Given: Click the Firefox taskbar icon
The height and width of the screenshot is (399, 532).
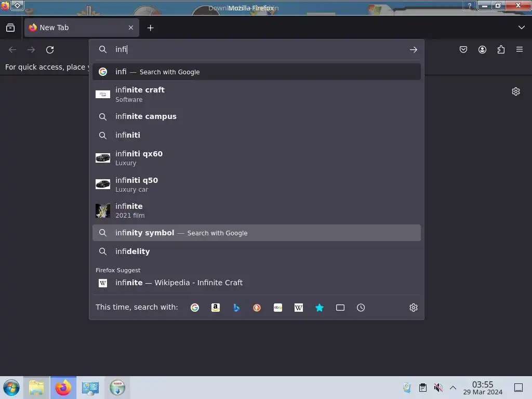Looking at the screenshot, I should click(x=63, y=388).
